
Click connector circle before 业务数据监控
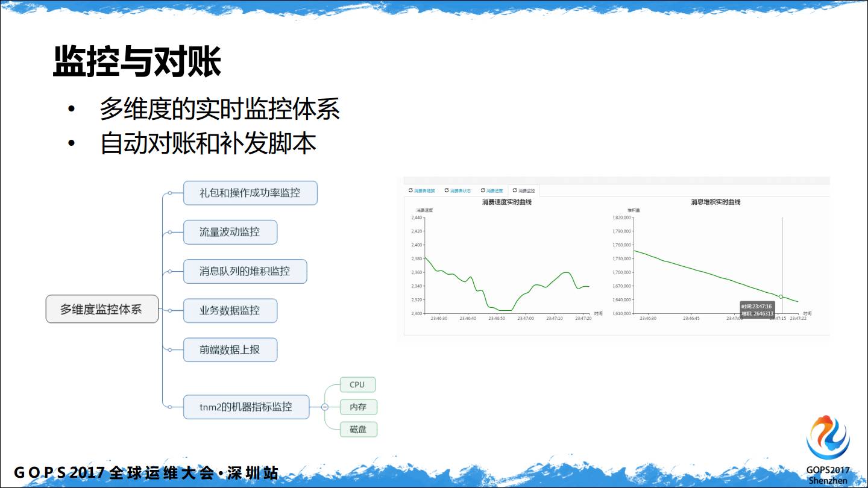pyautogui.click(x=170, y=310)
